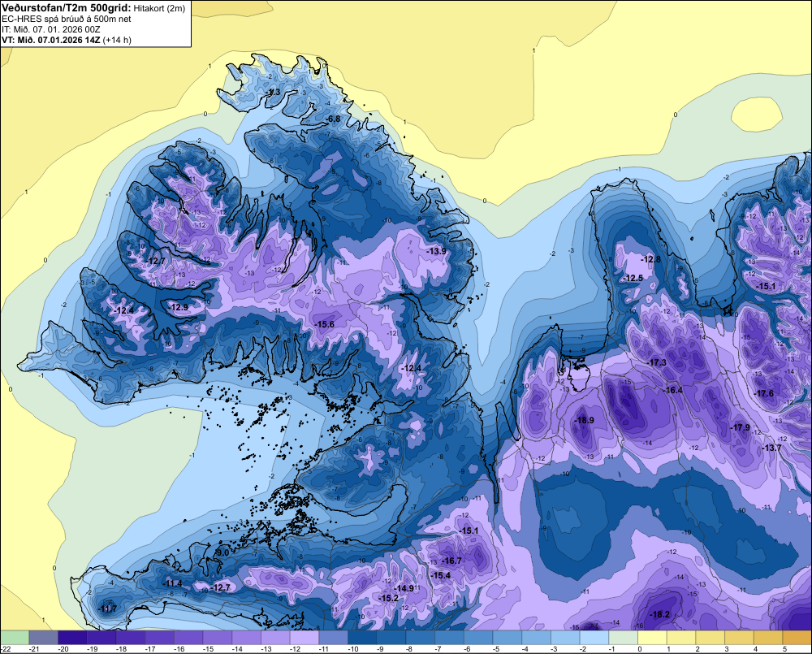Click the -15.2 temperature label

pyautogui.click(x=388, y=598)
